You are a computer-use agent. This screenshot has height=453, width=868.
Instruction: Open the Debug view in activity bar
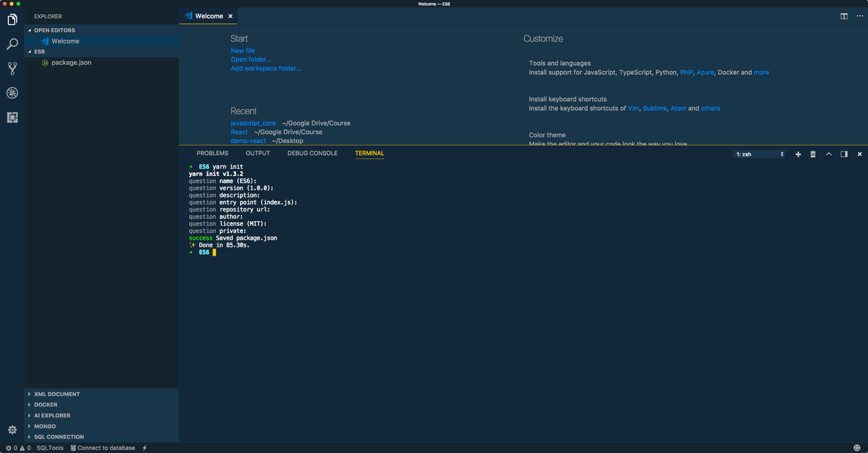tap(12, 93)
